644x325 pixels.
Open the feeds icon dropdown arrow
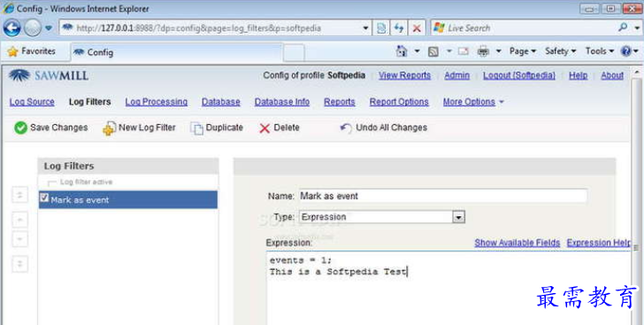coord(448,51)
